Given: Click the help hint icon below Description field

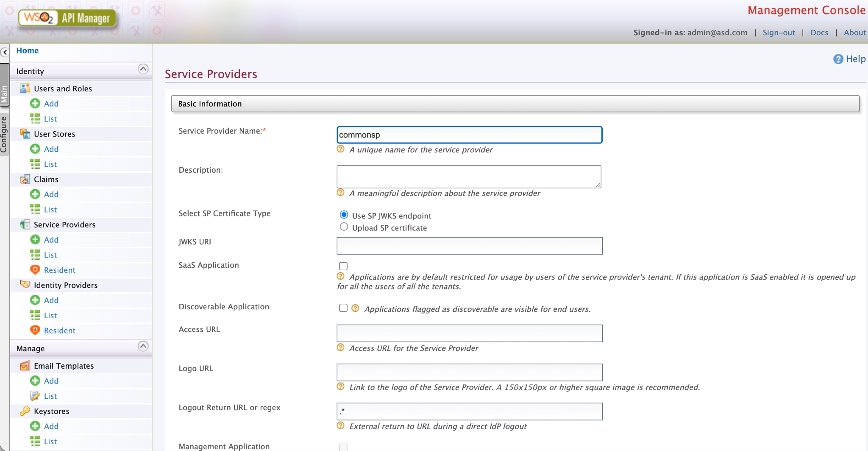Looking at the screenshot, I should [340, 193].
